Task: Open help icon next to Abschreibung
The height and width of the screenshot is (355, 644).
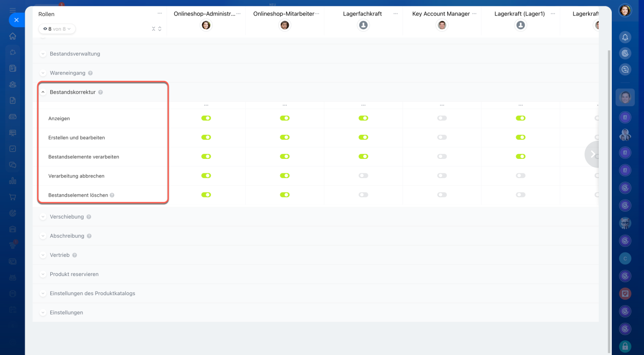Action: click(x=89, y=236)
